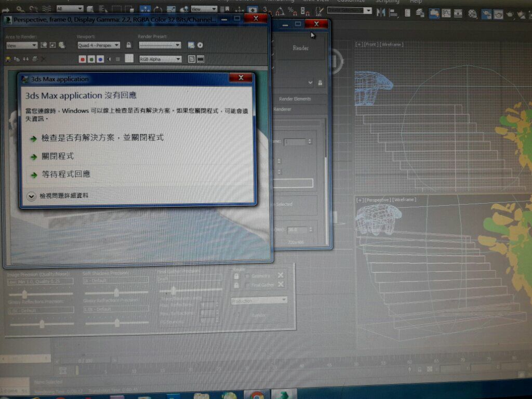Toggle the blue channel in render window
This screenshot has height=399, width=532.
click(100, 59)
